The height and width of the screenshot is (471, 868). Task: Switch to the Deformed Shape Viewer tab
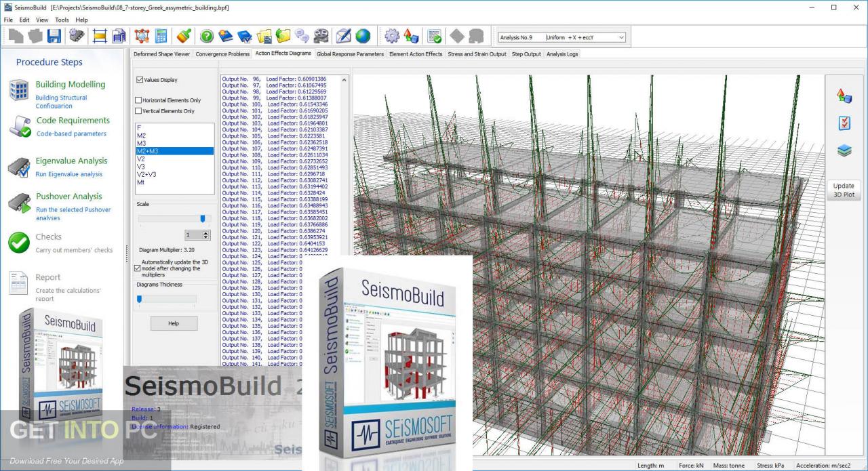pos(162,54)
